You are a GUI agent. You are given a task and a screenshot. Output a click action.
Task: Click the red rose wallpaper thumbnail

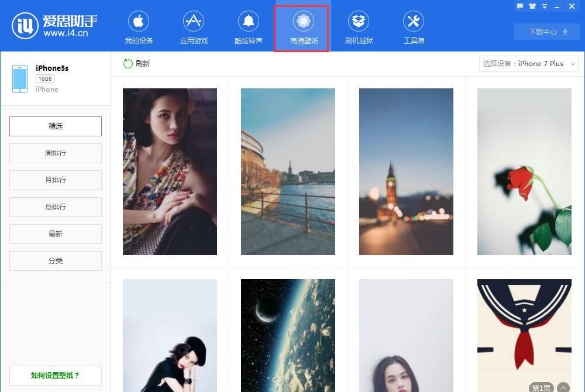[x=524, y=171]
